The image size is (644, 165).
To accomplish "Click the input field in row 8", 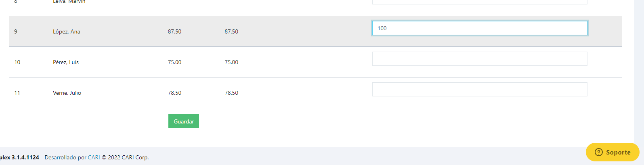I will pos(480,2).
